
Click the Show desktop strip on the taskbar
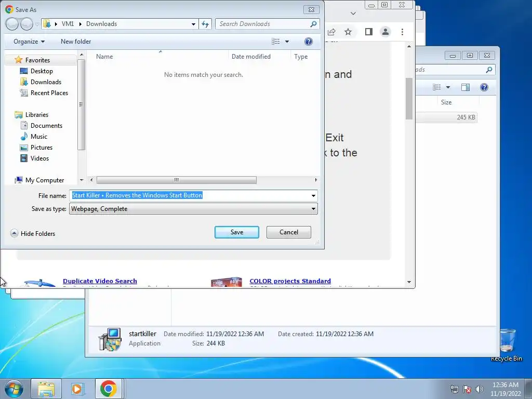(528, 389)
